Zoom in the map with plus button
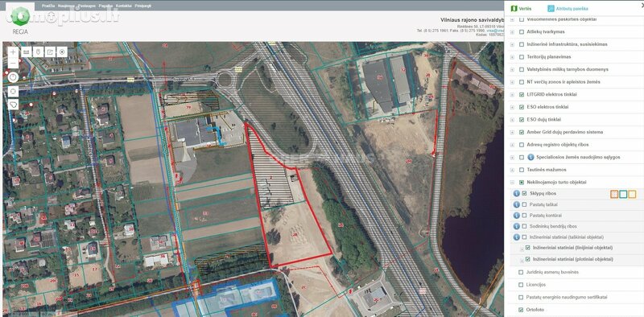Viewport: 644px width, 317px height. pos(13,51)
